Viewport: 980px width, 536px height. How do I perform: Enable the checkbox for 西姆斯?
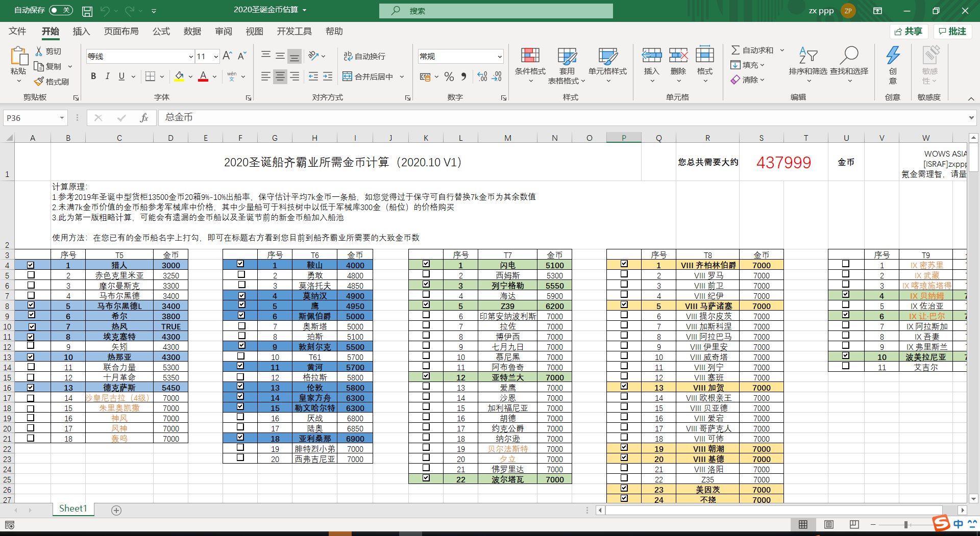(426, 274)
